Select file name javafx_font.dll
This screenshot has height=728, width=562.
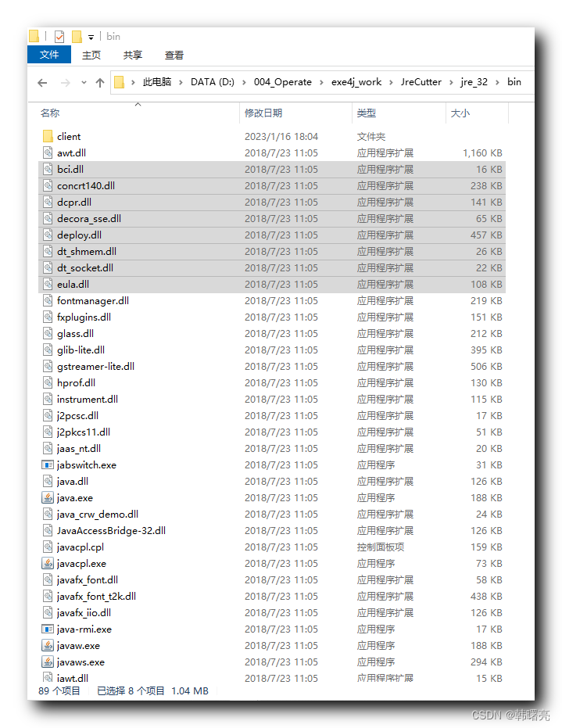[x=88, y=580]
